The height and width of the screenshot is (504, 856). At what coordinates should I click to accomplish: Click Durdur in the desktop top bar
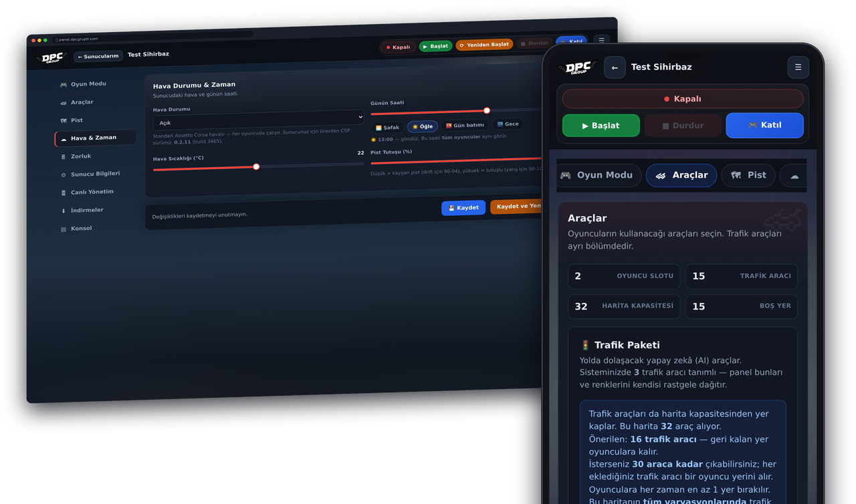(x=534, y=43)
